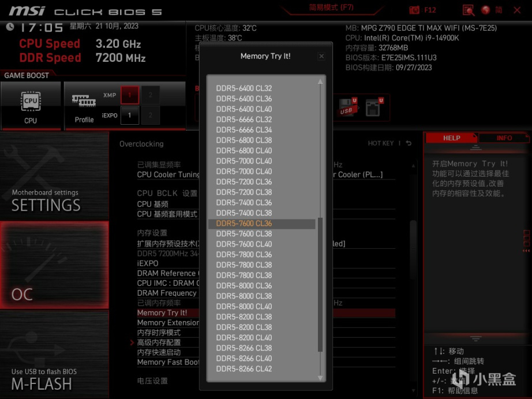This screenshot has width=532, height=399.
Task: Select DDR5-7600 CL40 preset
Action: click(244, 244)
